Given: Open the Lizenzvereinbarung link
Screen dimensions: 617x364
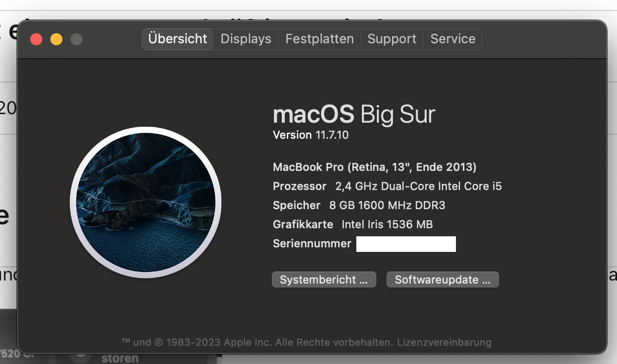Looking at the screenshot, I should click(444, 342).
